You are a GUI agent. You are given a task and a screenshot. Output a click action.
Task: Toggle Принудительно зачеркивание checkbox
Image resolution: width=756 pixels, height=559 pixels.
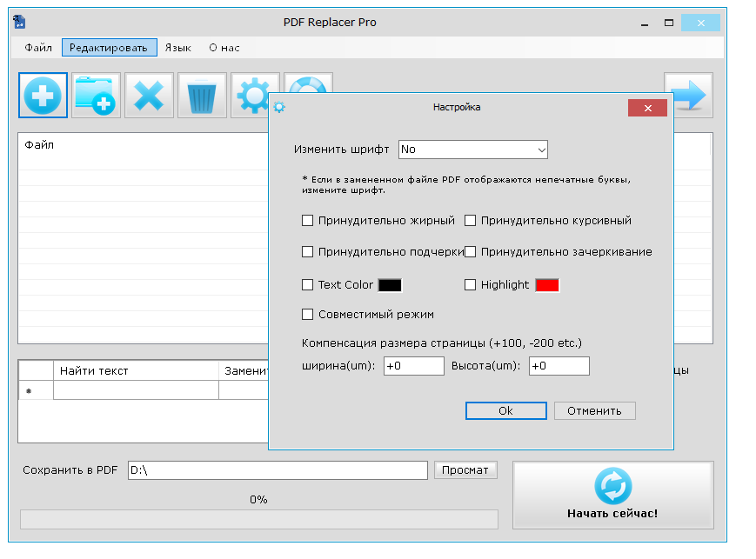(470, 252)
